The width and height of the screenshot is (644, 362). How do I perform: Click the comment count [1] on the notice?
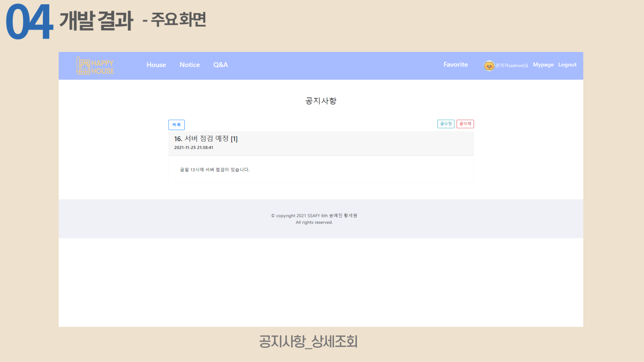(x=235, y=138)
